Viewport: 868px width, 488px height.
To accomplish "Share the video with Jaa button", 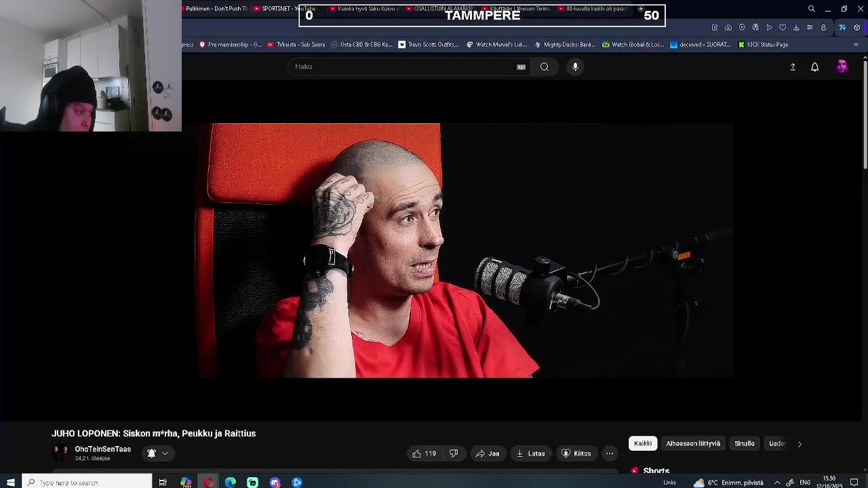I will click(488, 453).
